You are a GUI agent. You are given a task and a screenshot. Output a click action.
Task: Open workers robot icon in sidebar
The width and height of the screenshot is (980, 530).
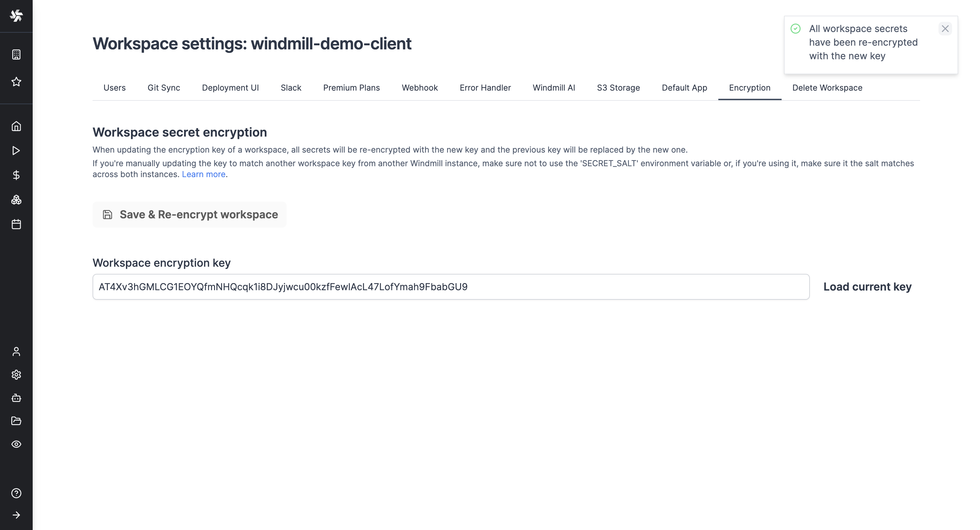(x=16, y=398)
